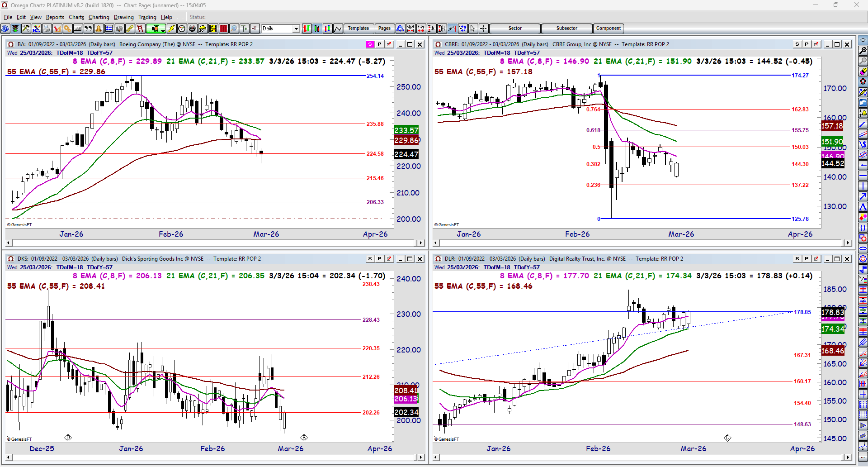Image resolution: width=868 pixels, height=467 pixels.
Task: Toggle the red magnet snap tool
Action: click(x=863, y=82)
